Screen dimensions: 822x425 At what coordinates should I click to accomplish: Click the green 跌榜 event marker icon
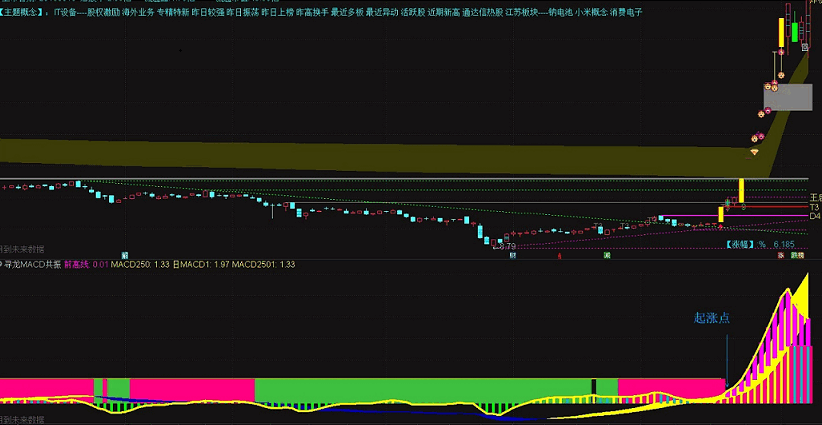click(x=797, y=255)
